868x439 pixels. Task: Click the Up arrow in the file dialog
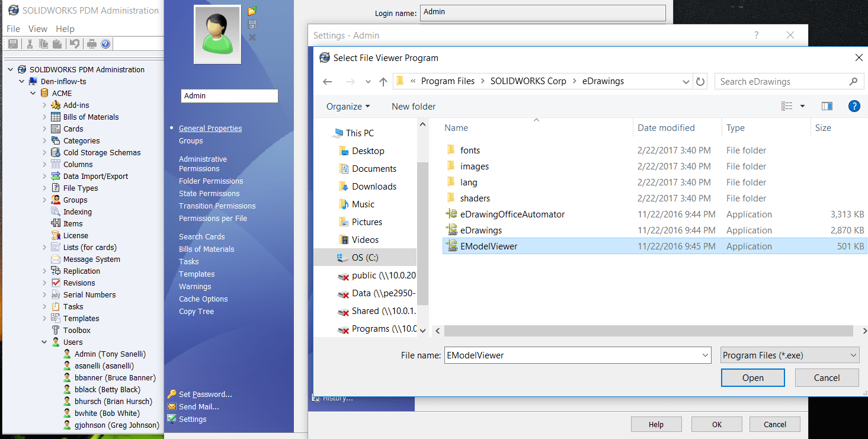(383, 82)
